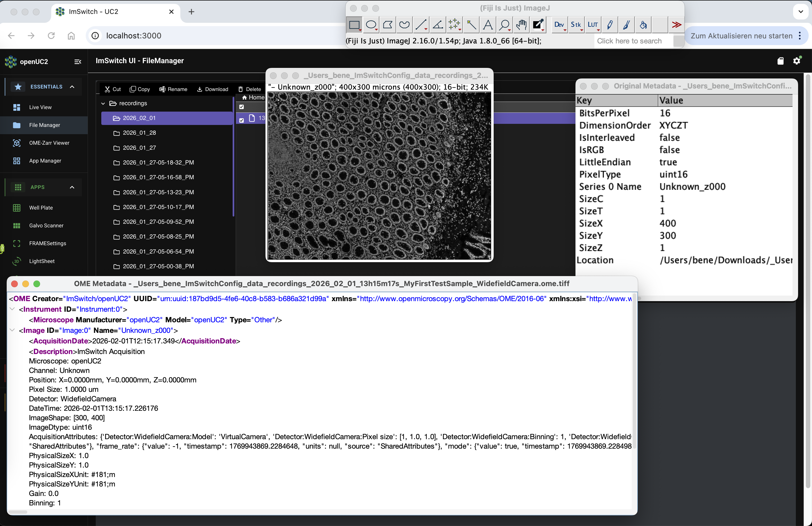Click the Download button in file toolbar

(213, 89)
